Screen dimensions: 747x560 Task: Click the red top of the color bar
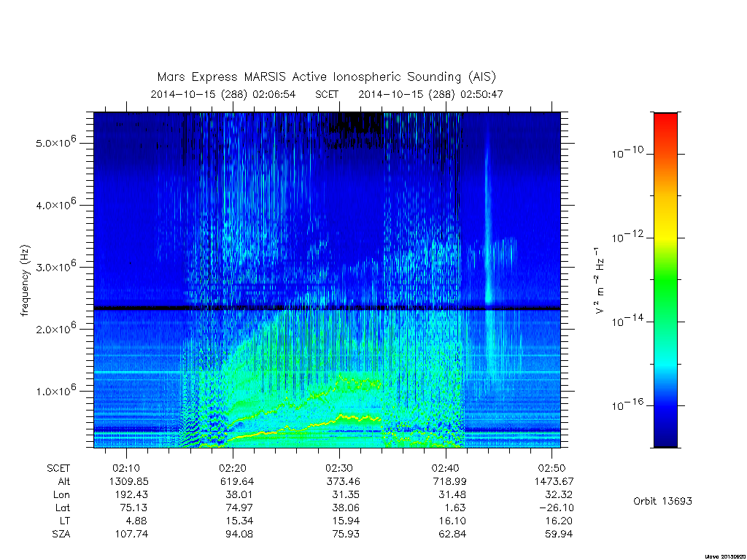click(665, 126)
